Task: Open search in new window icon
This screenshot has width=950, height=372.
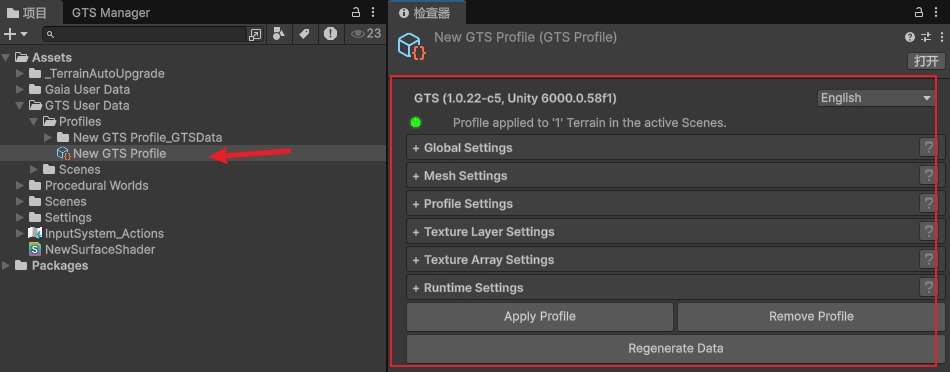Action: [x=255, y=35]
